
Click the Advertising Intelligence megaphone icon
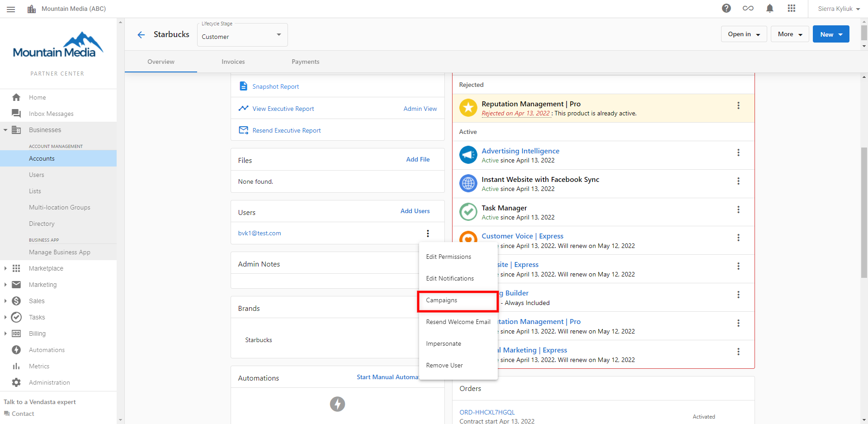tap(468, 155)
